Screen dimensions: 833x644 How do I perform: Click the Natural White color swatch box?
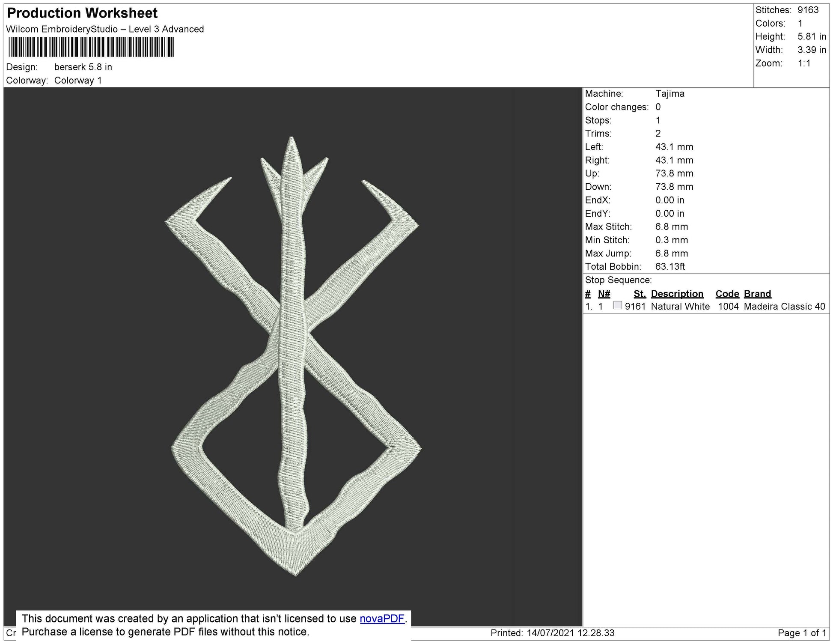617,305
